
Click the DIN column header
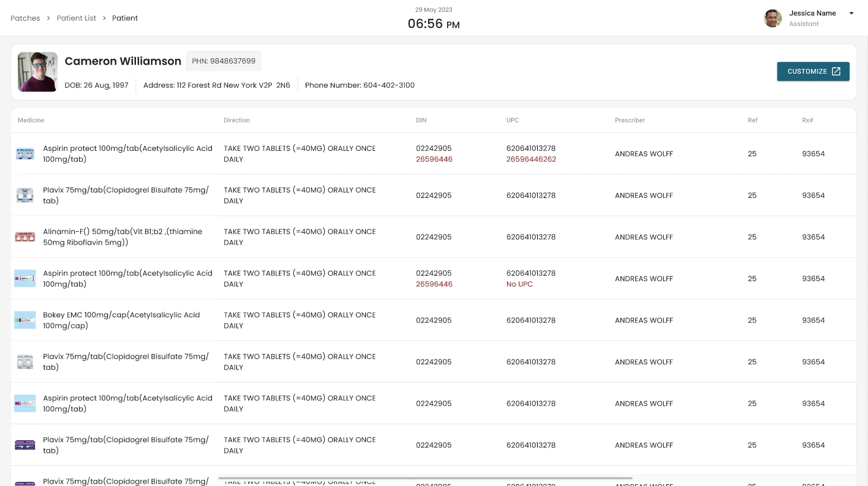point(421,120)
